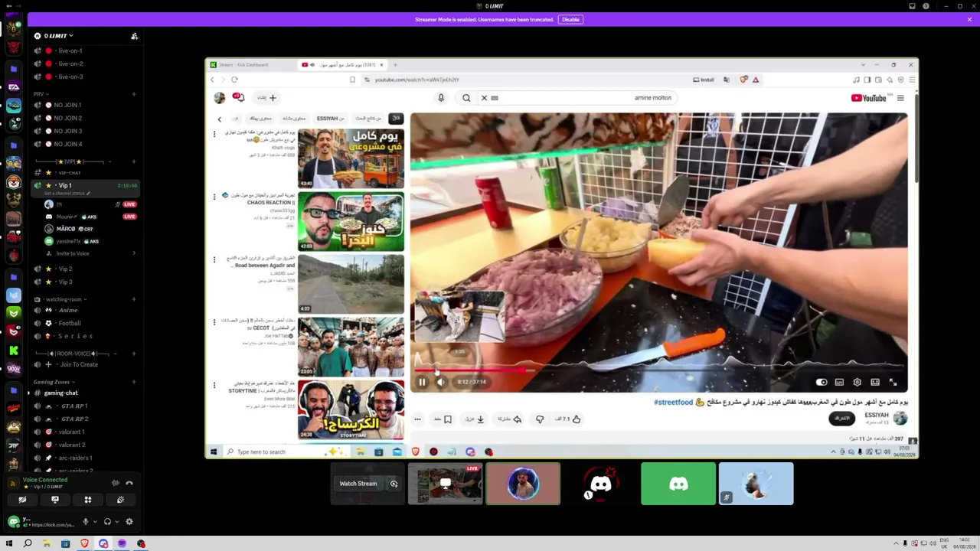
Task: Select the green Discord avatar participant tile
Action: tap(678, 484)
